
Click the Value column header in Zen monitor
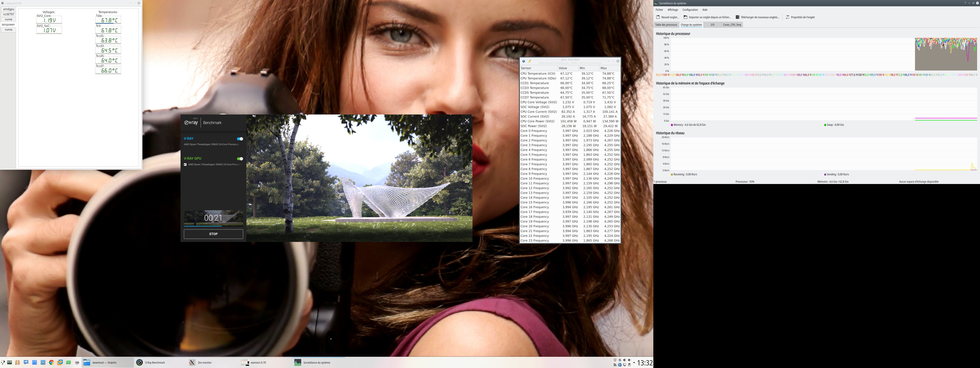pyautogui.click(x=568, y=68)
